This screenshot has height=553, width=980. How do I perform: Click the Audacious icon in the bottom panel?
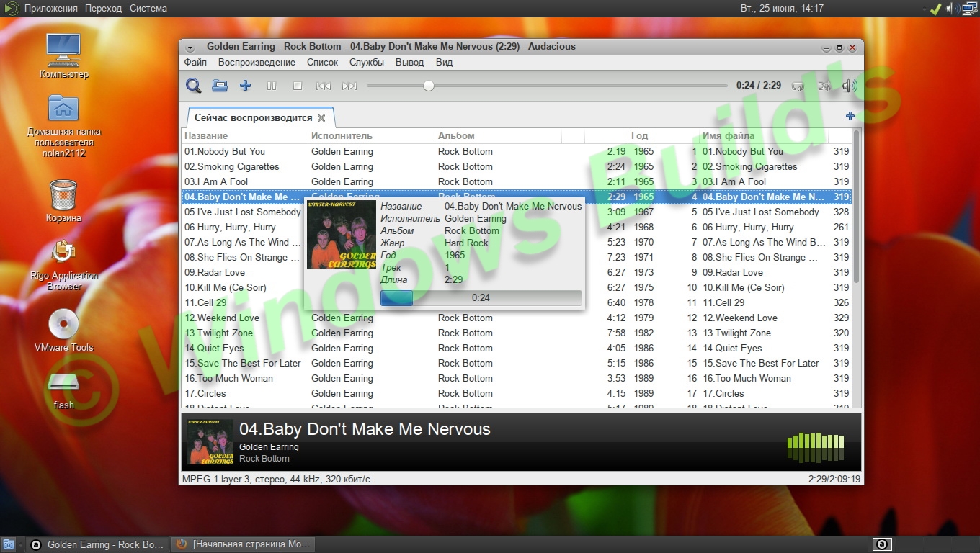click(882, 544)
